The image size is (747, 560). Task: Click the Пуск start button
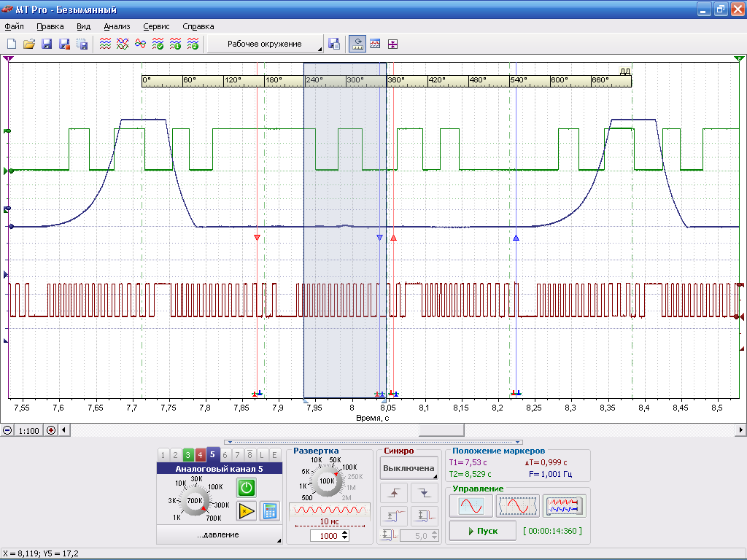483,531
